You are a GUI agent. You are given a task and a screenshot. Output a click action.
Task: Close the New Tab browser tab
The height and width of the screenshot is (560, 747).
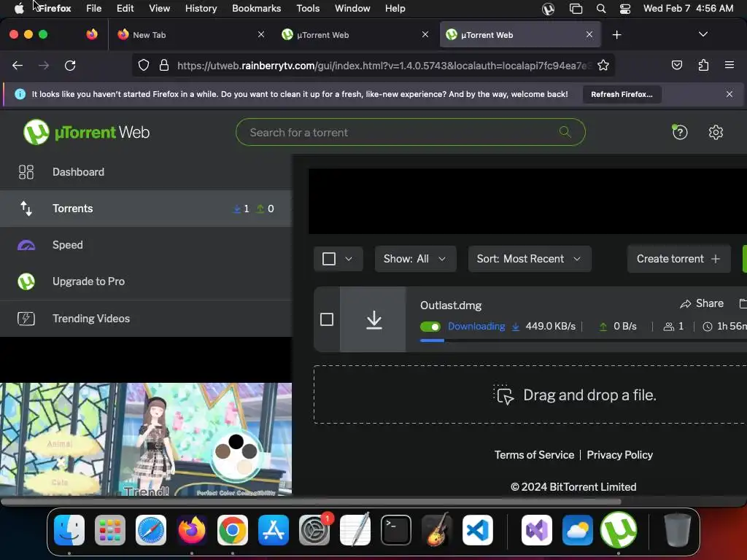pyautogui.click(x=261, y=34)
